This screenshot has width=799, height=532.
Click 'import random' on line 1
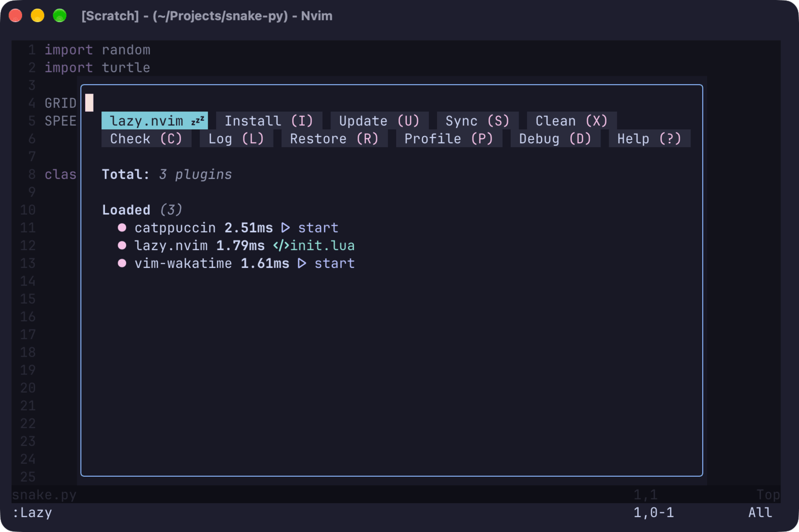[97, 50]
